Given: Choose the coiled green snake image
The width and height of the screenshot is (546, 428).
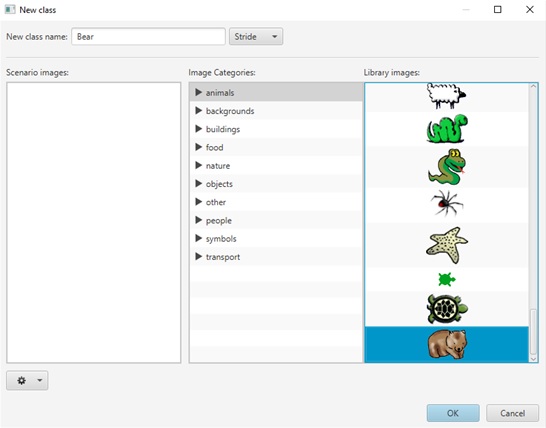Looking at the screenshot, I should point(447,129).
